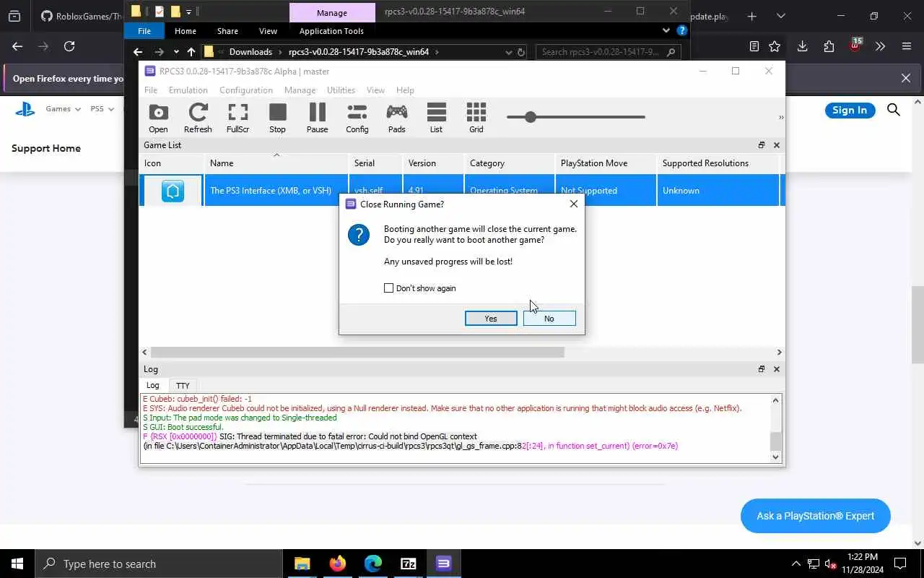Go up one folder in Explorer

[x=191, y=52]
